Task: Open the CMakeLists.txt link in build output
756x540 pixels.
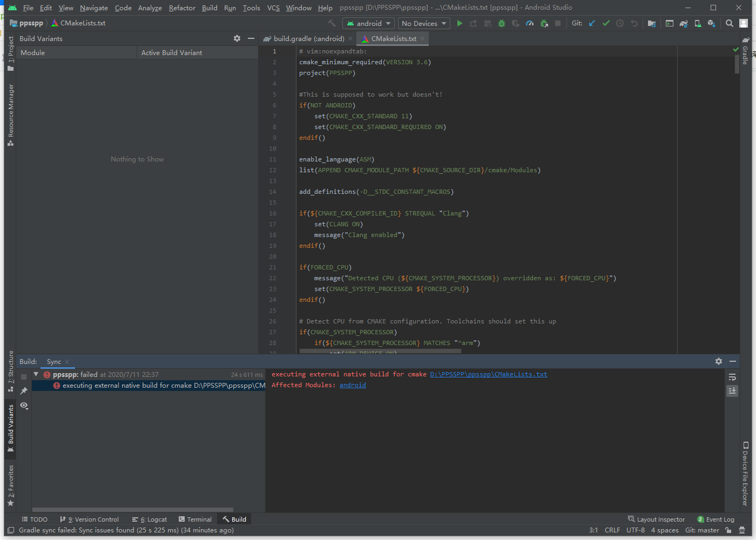Action: [x=488, y=374]
